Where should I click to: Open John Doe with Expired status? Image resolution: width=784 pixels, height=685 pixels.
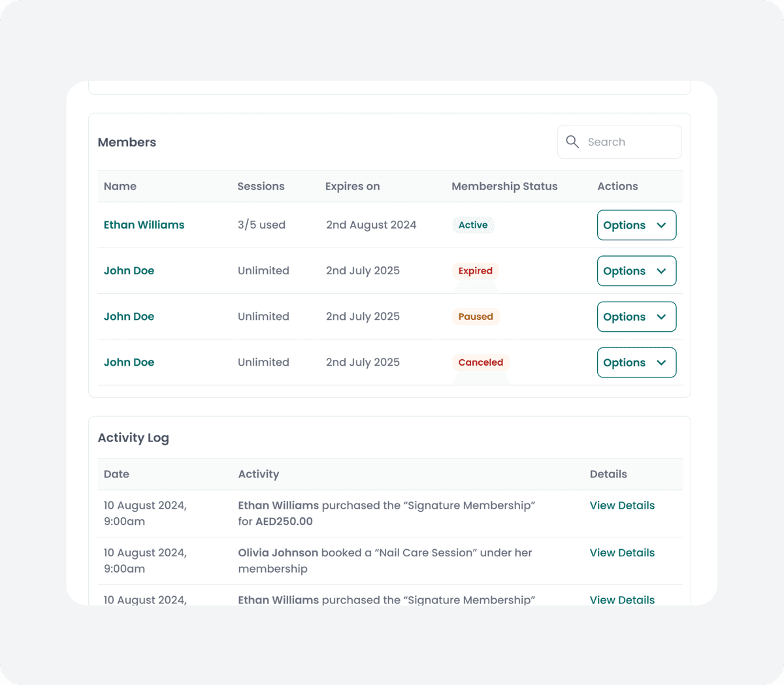coord(129,270)
